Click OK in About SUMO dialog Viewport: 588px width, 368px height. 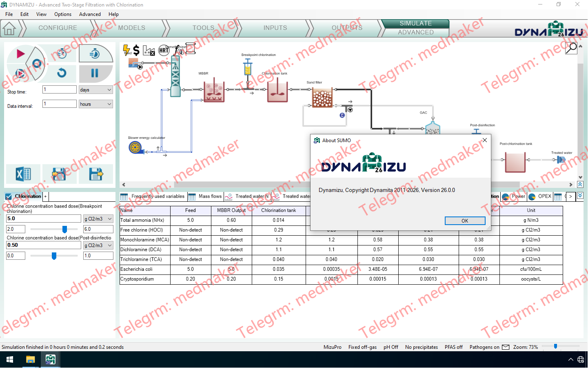(x=465, y=221)
